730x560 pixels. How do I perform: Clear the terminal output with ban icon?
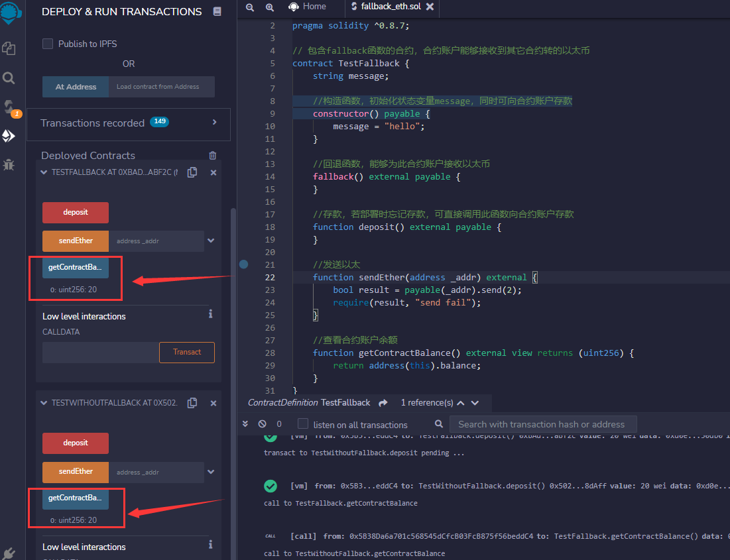(262, 424)
